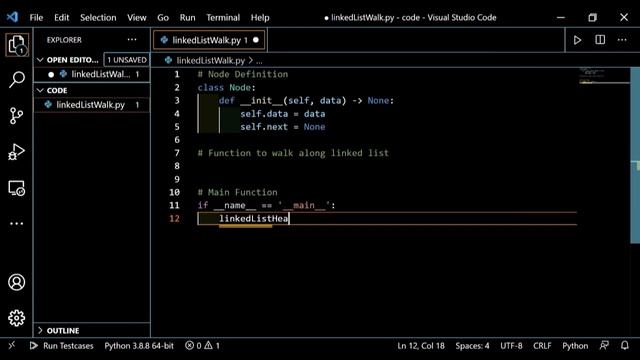Open the File menu

tap(36, 18)
